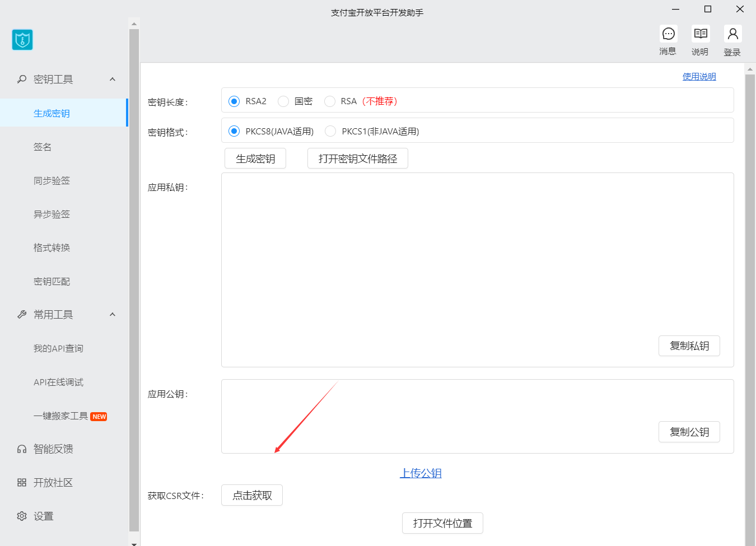Screen dimensions: 756x546
Task: Click inside the 应用私钥 text area
Action: click(478, 270)
